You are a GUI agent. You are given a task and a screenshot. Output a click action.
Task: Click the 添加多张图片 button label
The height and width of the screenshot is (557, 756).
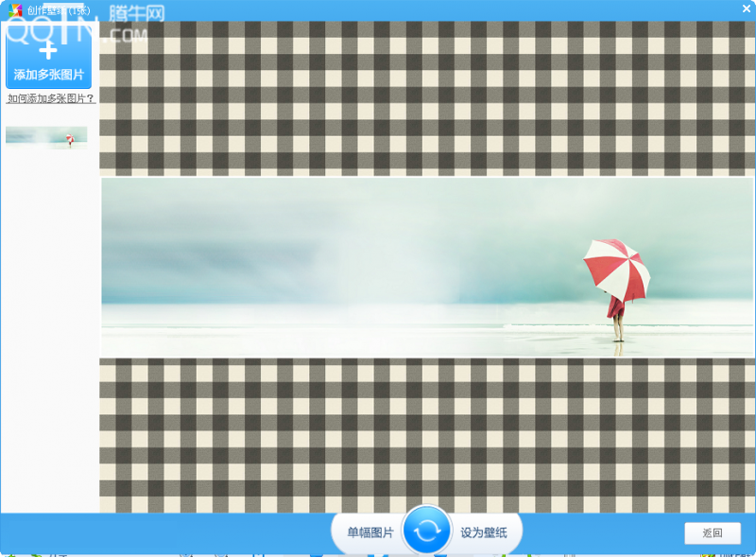pos(48,75)
